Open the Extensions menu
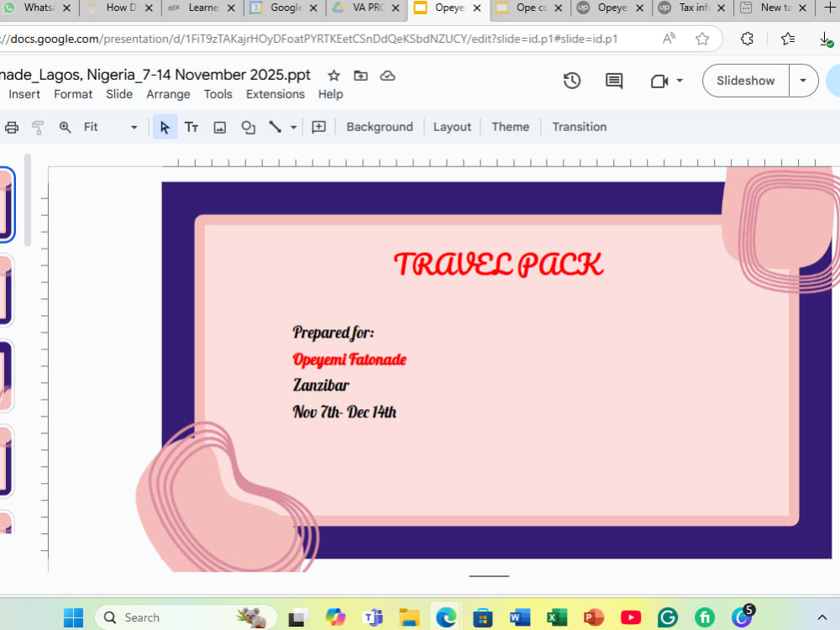840x630 pixels. (x=276, y=94)
